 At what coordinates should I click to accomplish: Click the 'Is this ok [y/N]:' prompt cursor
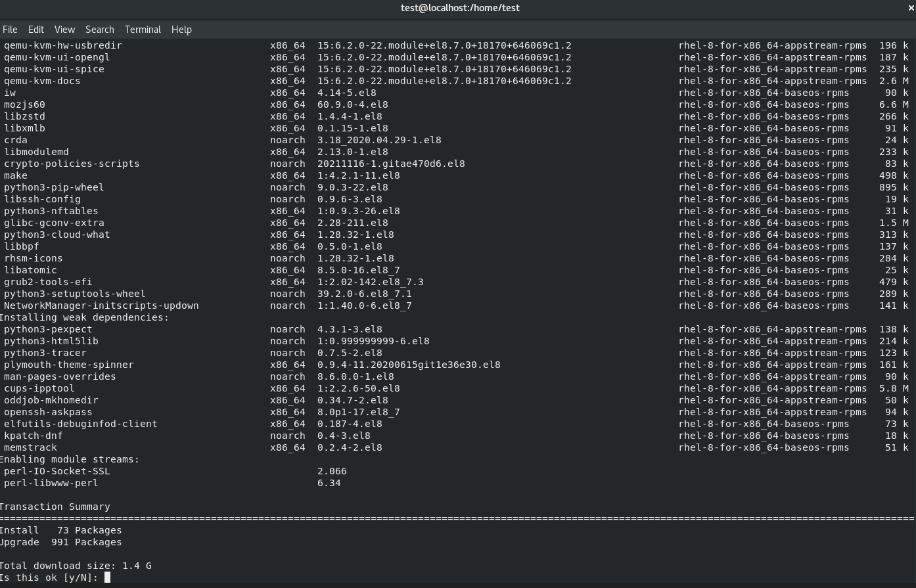coord(107,577)
